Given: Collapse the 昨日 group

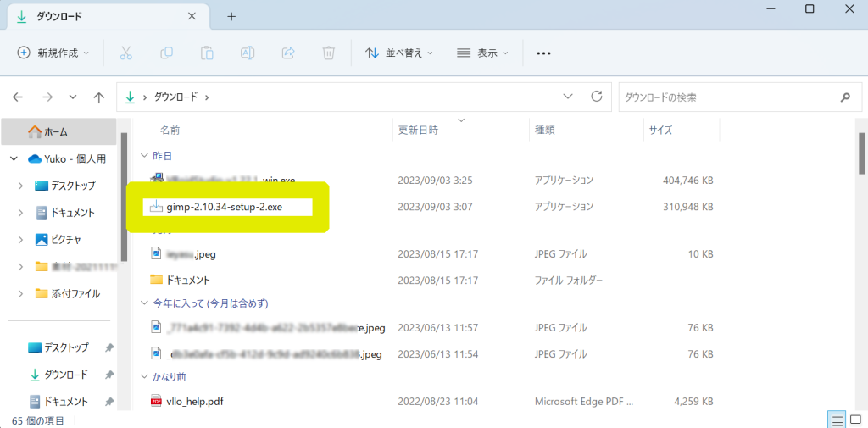Looking at the screenshot, I should pos(145,156).
